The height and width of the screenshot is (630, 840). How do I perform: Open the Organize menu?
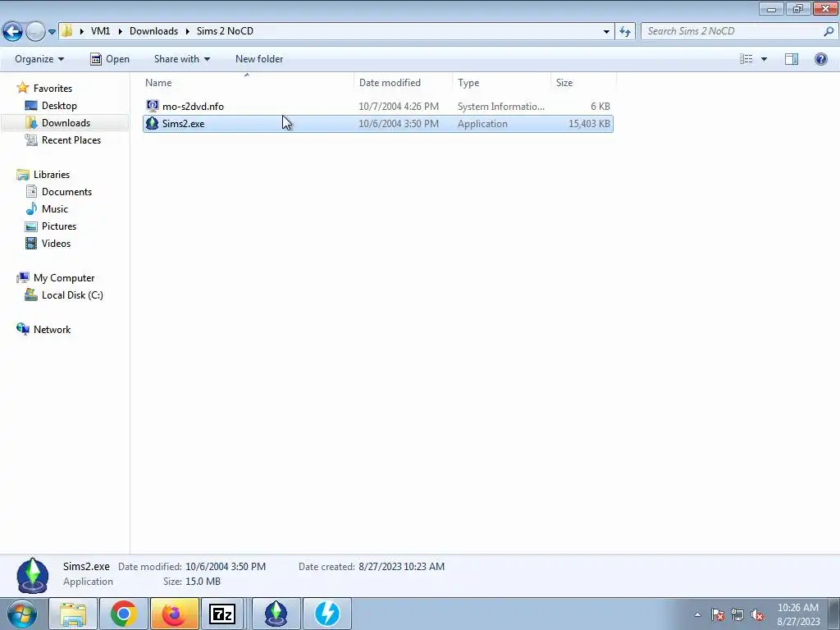39,59
